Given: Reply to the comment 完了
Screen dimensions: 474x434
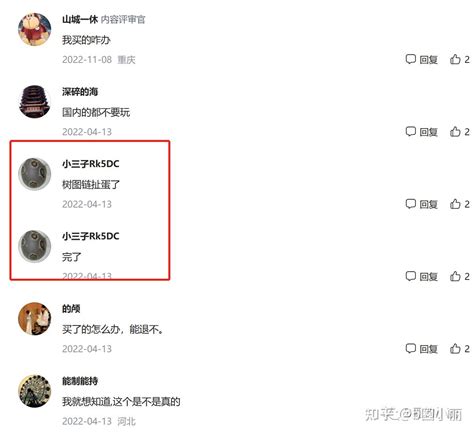Looking at the screenshot, I should pyautogui.click(x=421, y=276).
